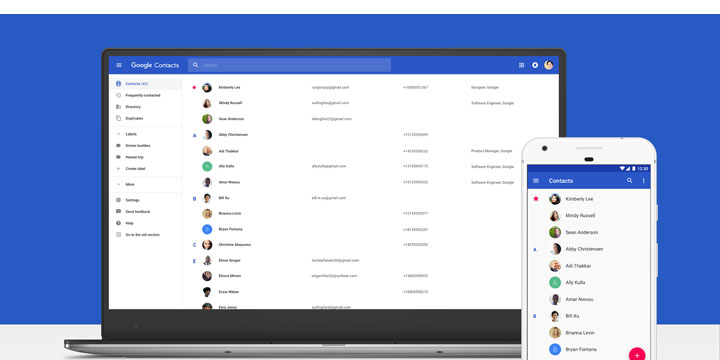Click "Product Manager, Google" in Adi Thakkar's row
Viewport: 720px width, 360px height.
[491, 151]
